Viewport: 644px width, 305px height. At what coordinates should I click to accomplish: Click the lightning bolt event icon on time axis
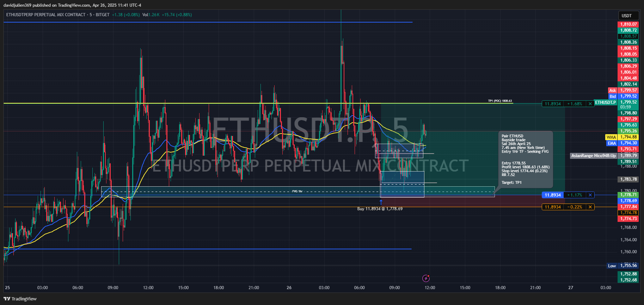(426, 279)
